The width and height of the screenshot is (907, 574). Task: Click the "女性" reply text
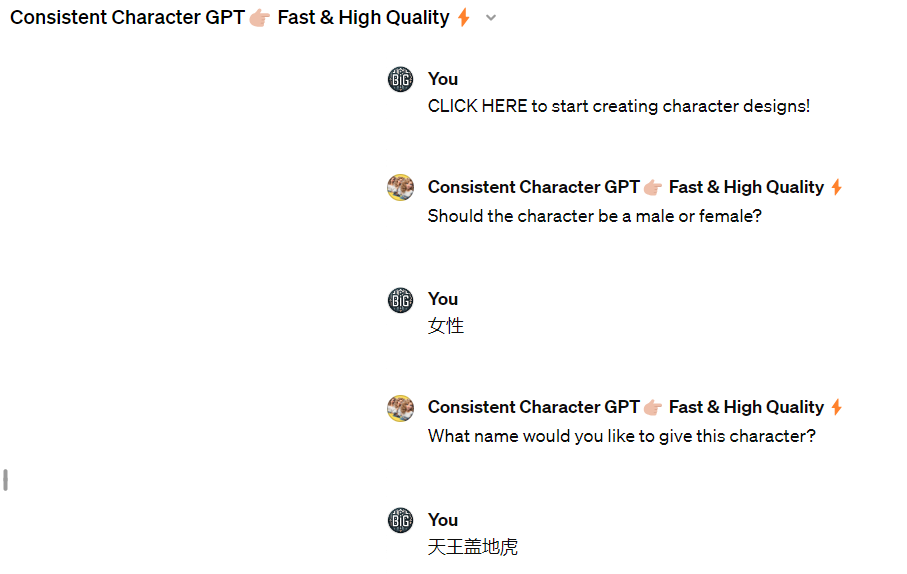tap(446, 326)
